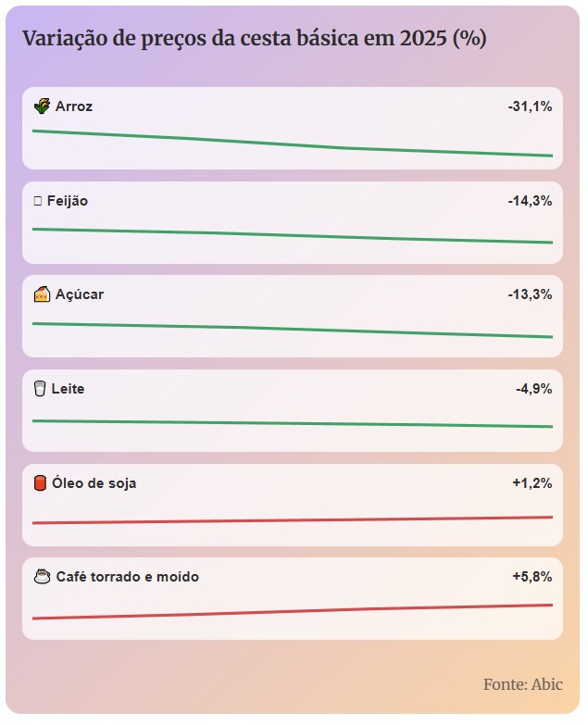Click the +5,8% coffee variation value

point(532,577)
